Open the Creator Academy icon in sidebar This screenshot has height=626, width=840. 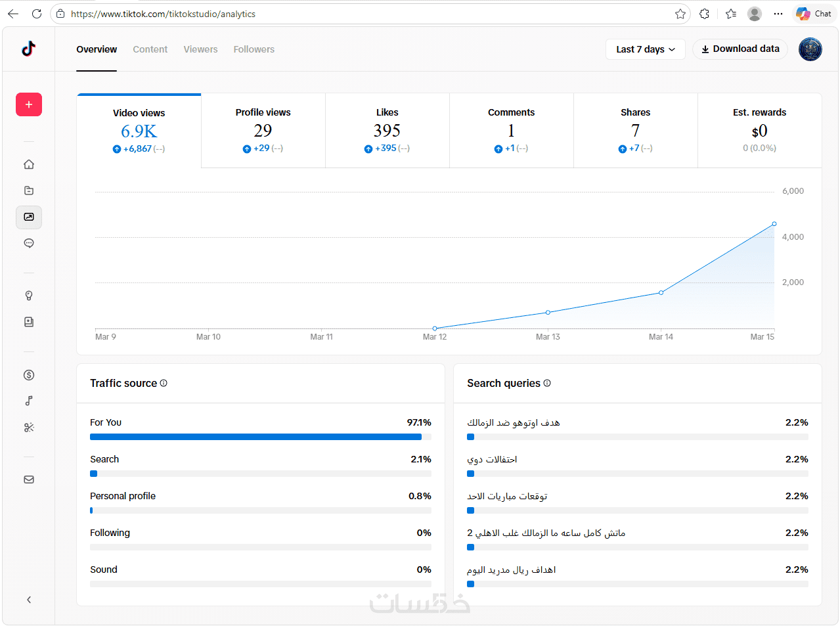click(29, 322)
